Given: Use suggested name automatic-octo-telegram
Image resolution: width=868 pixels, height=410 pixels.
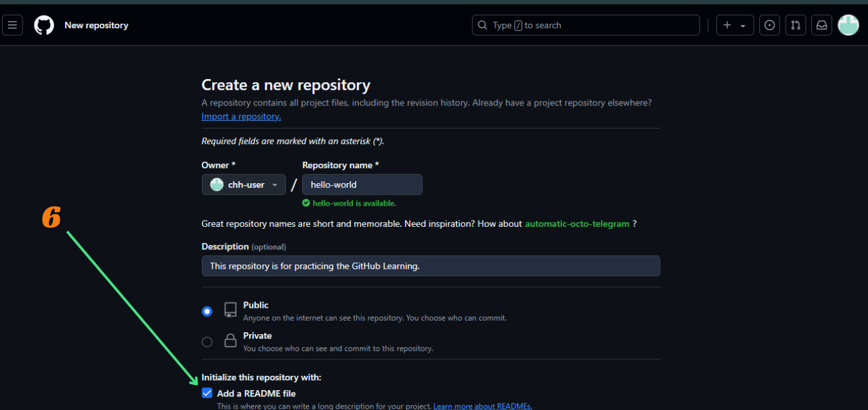Looking at the screenshot, I should [x=577, y=224].
